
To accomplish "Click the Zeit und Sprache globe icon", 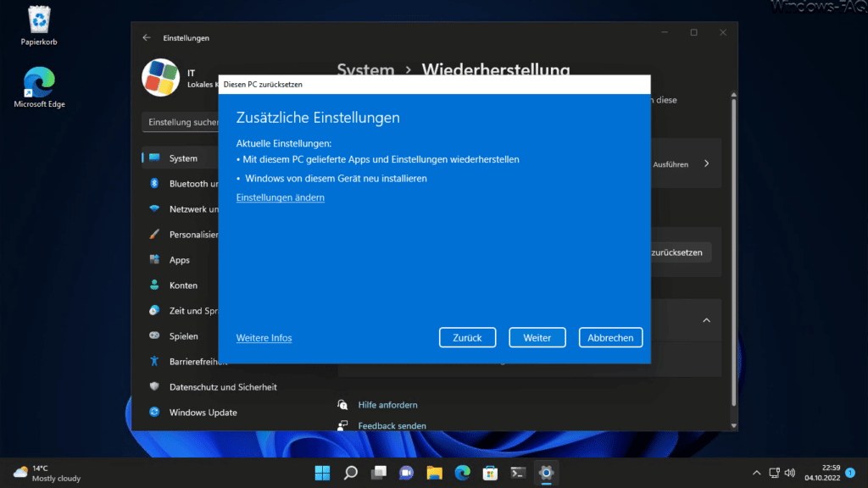I will tap(154, 310).
